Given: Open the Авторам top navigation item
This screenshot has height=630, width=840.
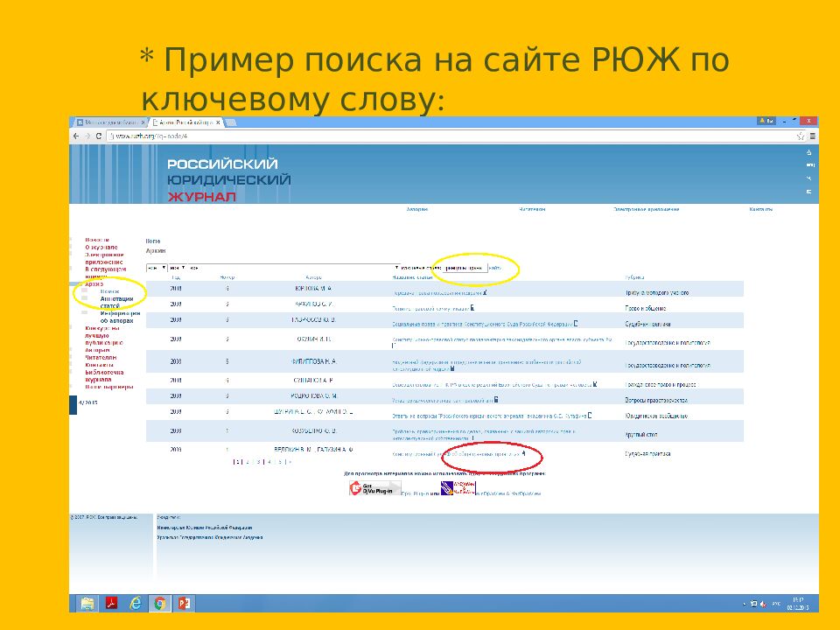Looking at the screenshot, I should [x=417, y=209].
